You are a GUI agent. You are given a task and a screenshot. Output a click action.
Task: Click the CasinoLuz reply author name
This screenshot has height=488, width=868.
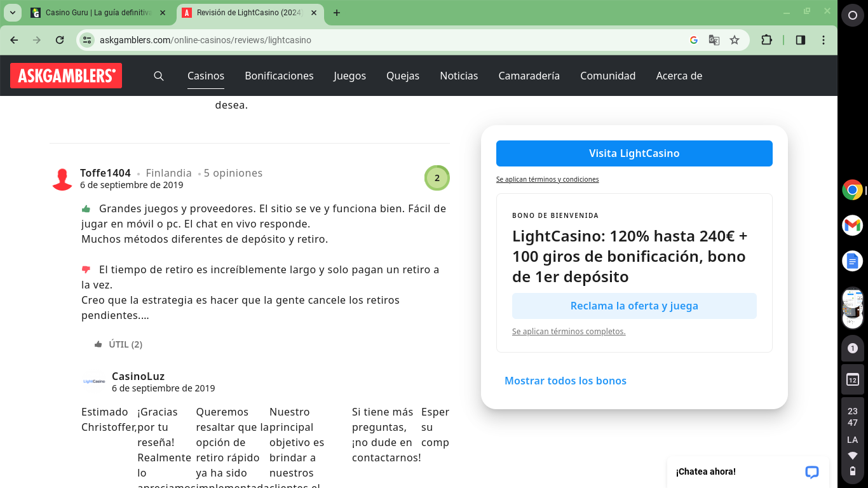[138, 376]
